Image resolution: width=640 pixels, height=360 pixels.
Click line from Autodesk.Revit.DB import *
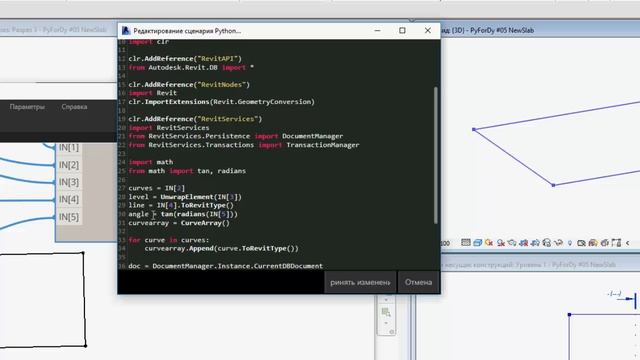point(191,67)
